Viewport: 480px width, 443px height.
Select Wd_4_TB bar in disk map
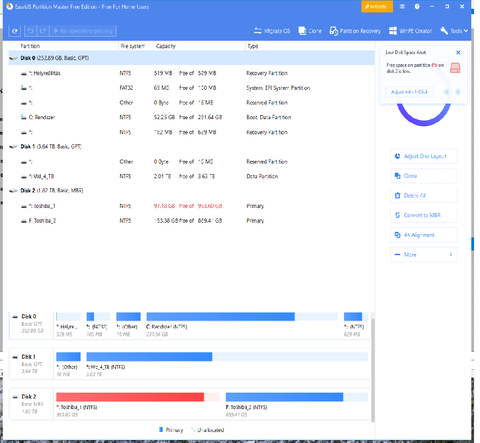click(x=227, y=357)
